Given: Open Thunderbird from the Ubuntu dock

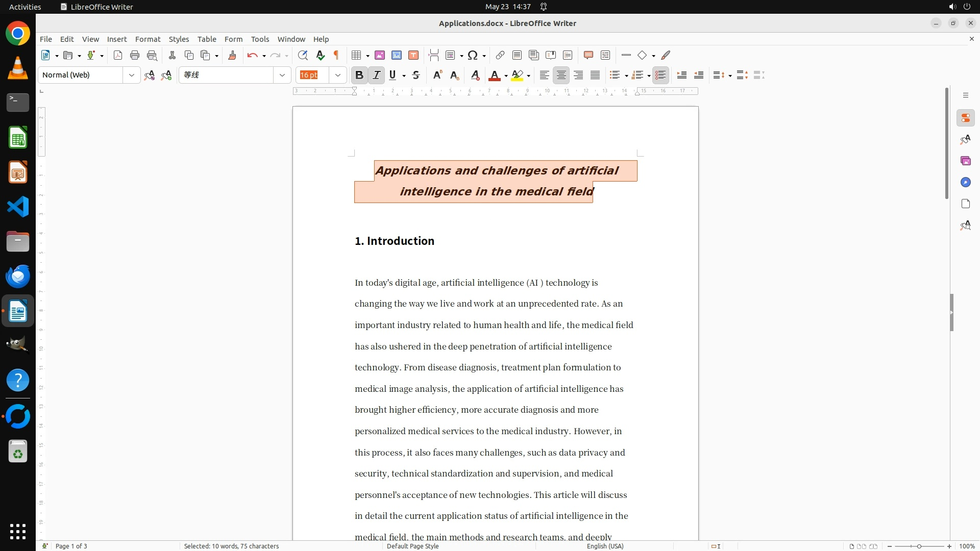Looking at the screenshot, I should tap(18, 276).
